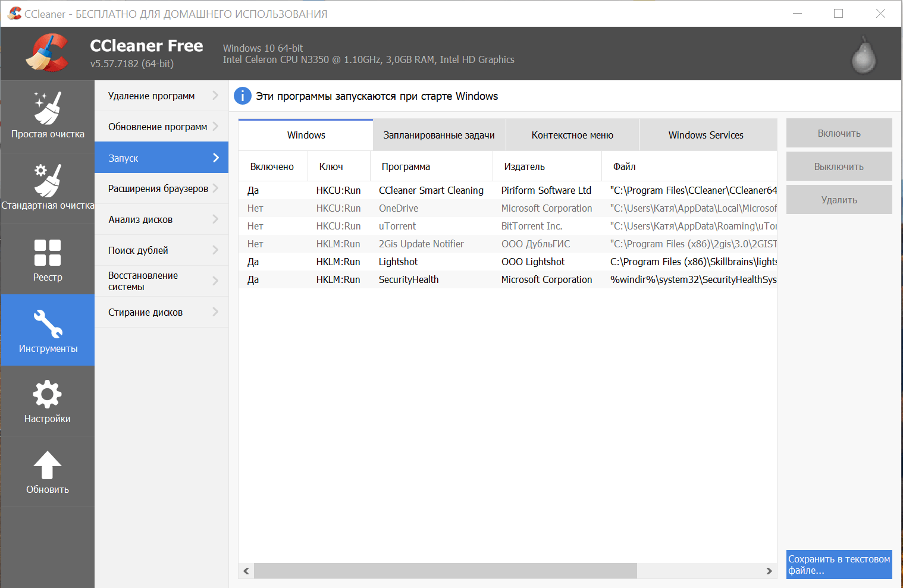
Task: Click the blue info icon
Action: pos(243,96)
